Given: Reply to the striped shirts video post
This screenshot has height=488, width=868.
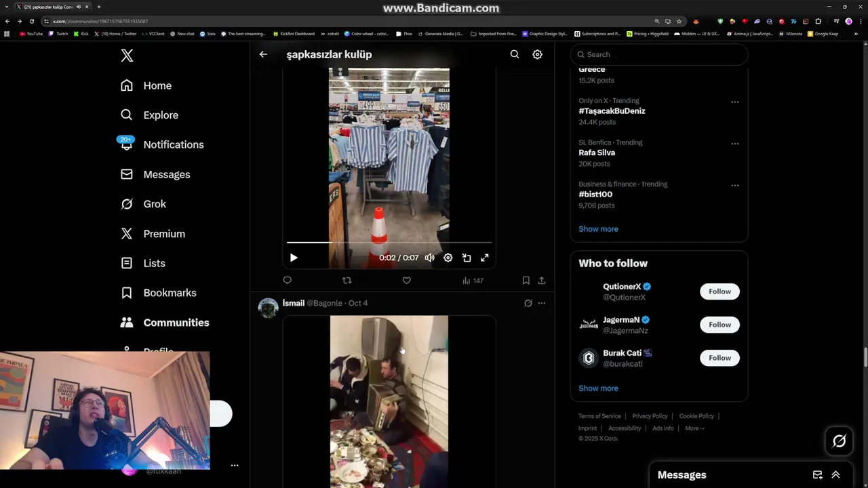Looking at the screenshot, I should [287, 280].
